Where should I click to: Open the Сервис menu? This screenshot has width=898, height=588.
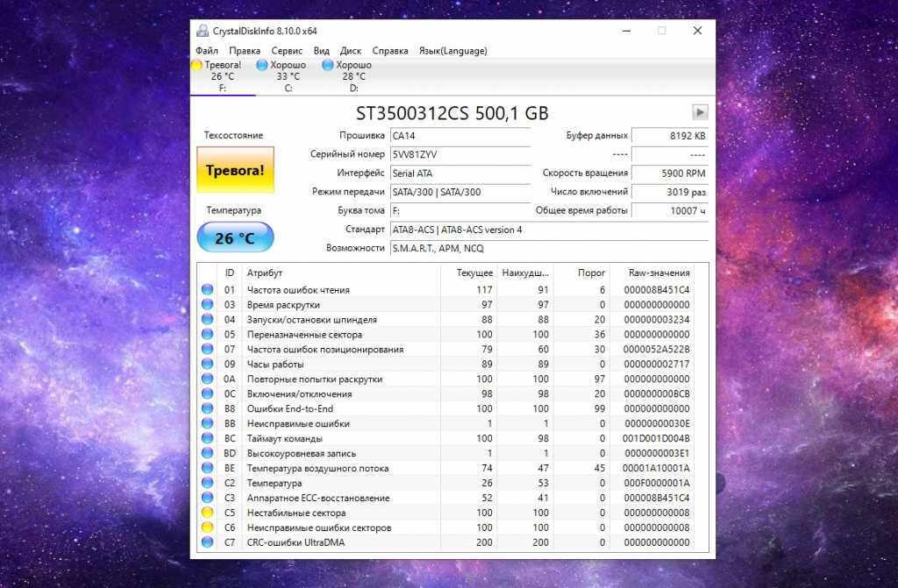click(x=287, y=51)
